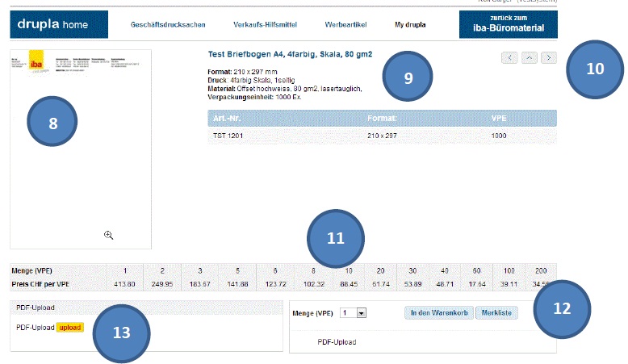Open the My drupla menu
This screenshot has height=364, width=628.
tap(410, 25)
